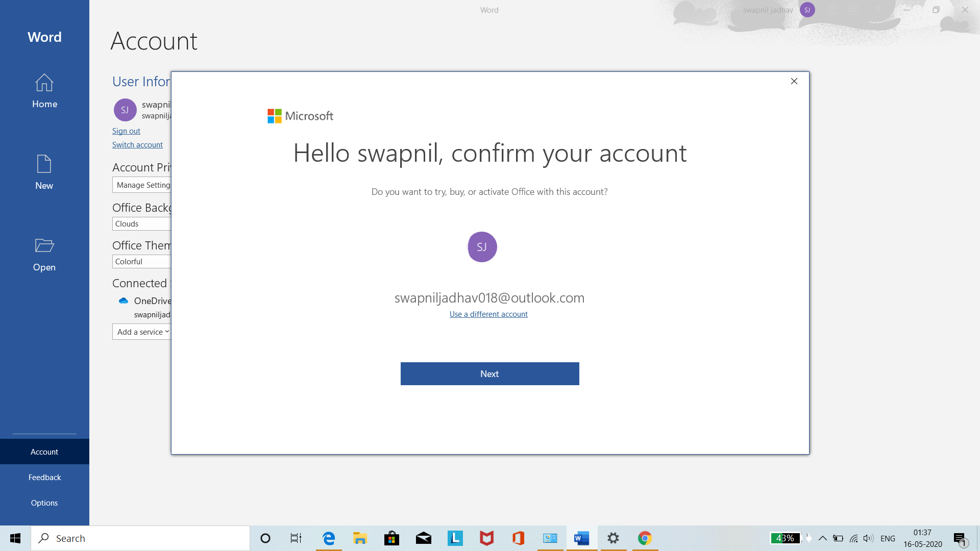Click the Use a different account link
This screenshot has width=980, height=551.
pos(488,314)
